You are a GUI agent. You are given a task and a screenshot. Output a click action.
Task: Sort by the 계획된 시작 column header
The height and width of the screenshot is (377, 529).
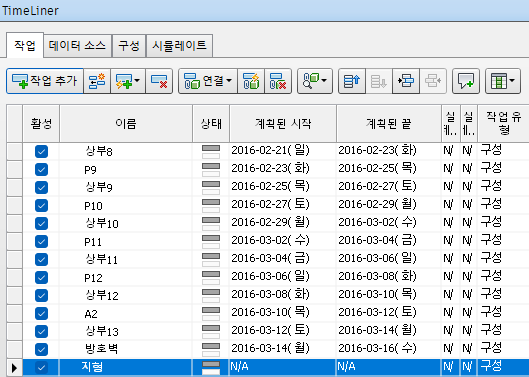283,124
